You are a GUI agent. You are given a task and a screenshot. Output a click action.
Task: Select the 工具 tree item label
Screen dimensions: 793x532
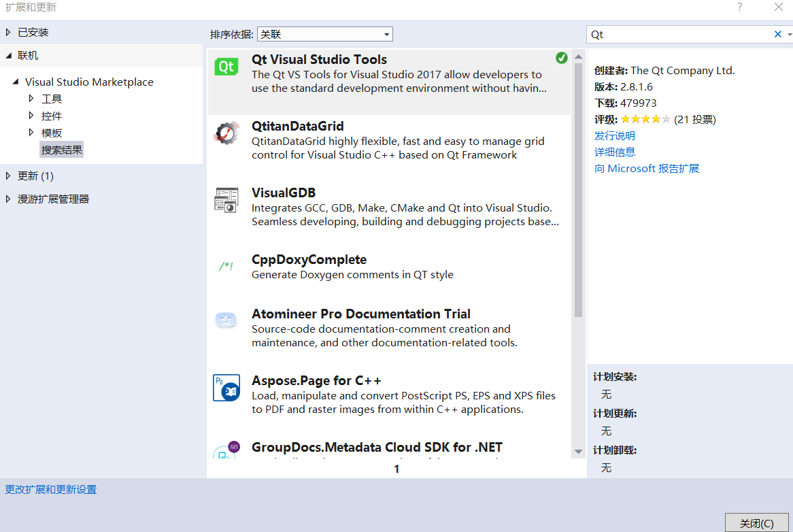pyautogui.click(x=52, y=99)
